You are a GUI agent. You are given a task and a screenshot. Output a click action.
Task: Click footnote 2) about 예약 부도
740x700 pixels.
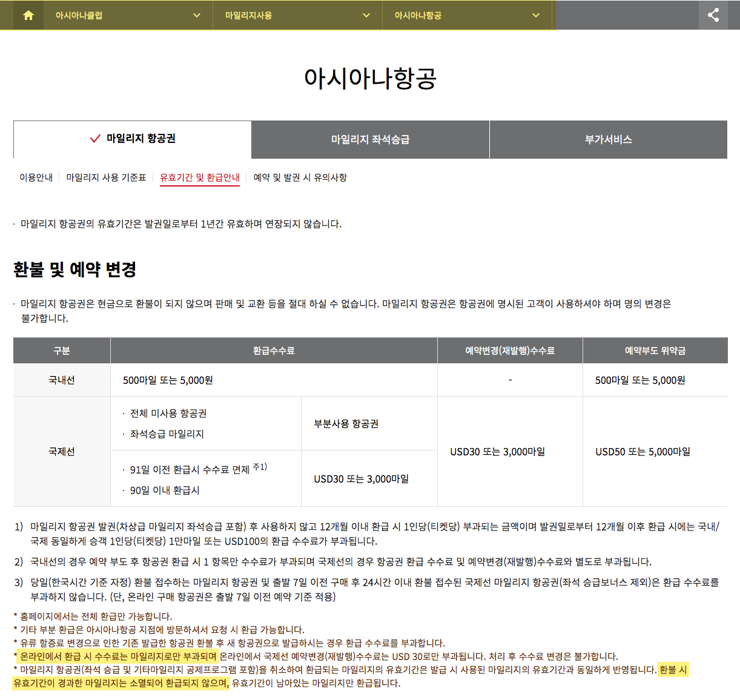pyautogui.click(x=333, y=562)
